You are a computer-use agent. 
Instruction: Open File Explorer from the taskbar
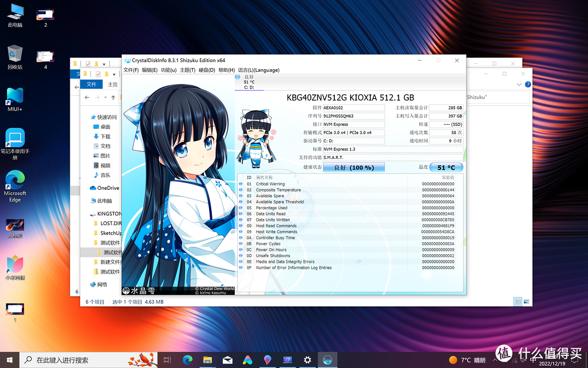point(207,360)
